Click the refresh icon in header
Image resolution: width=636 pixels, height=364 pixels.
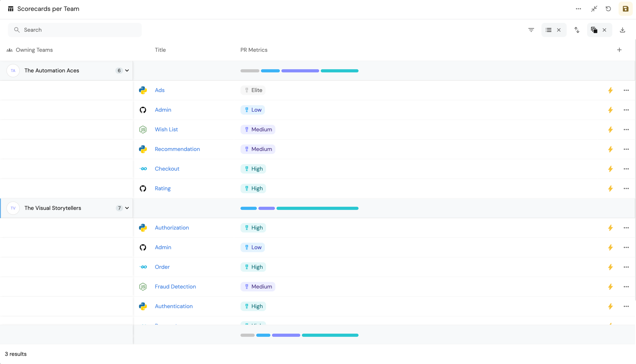pos(608,9)
